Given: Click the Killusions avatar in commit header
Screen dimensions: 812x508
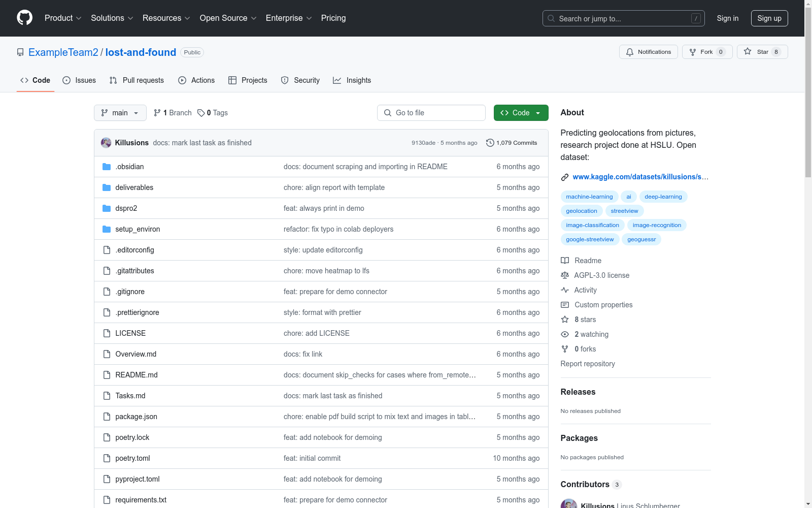Looking at the screenshot, I should (106, 143).
